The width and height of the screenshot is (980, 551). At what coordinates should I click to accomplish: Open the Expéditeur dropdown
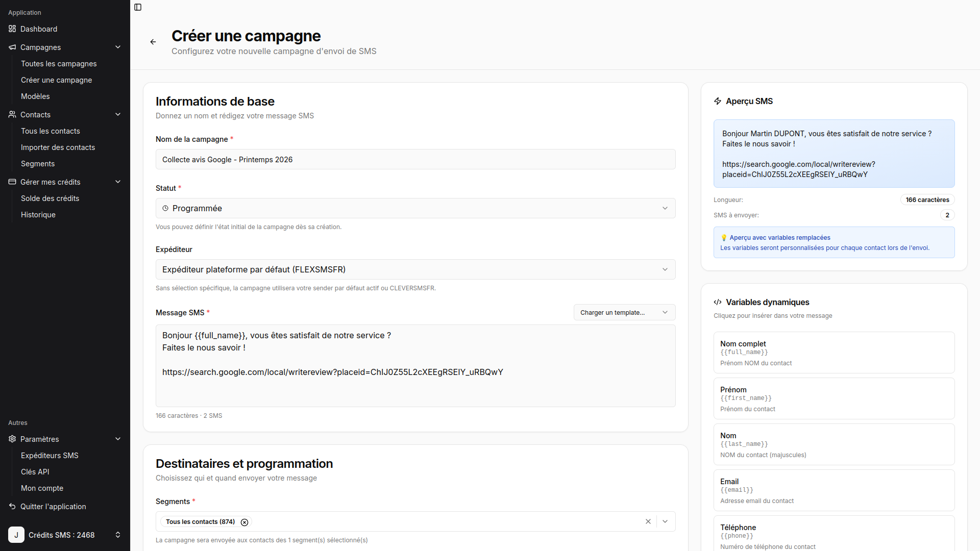click(x=415, y=269)
